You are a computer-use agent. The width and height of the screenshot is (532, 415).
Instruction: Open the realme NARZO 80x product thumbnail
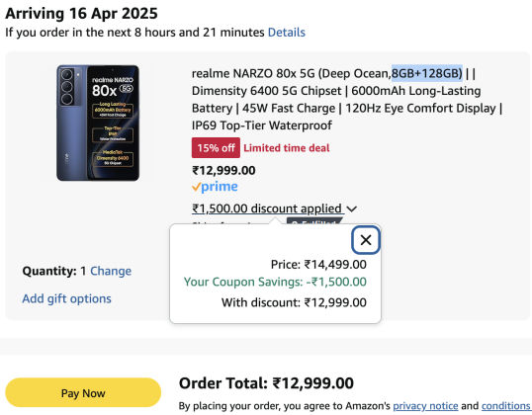pyautogui.click(x=98, y=123)
